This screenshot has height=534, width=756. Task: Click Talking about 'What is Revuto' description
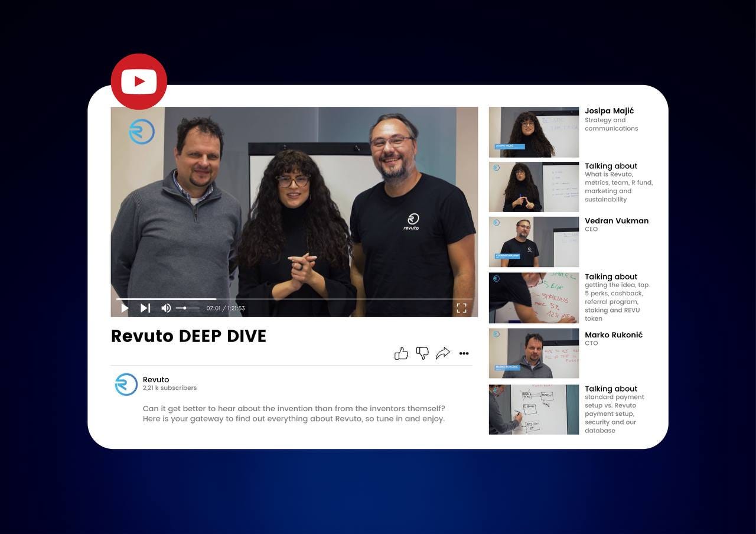pyautogui.click(x=619, y=187)
